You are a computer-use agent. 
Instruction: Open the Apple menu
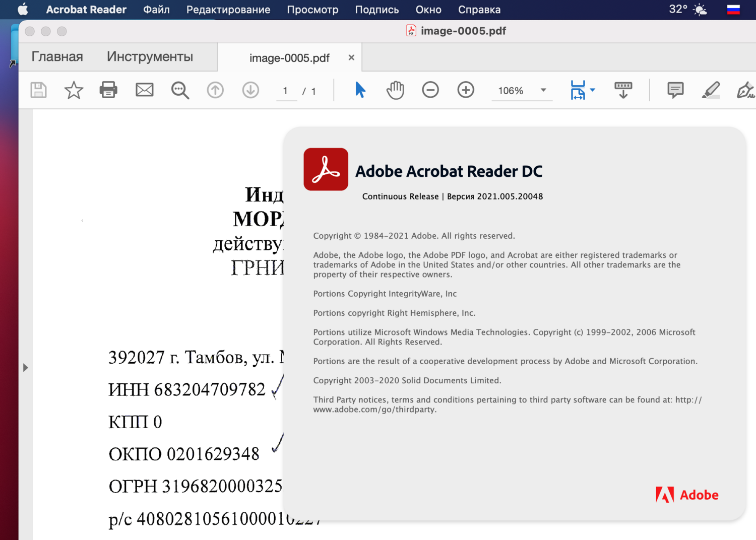pos(23,10)
